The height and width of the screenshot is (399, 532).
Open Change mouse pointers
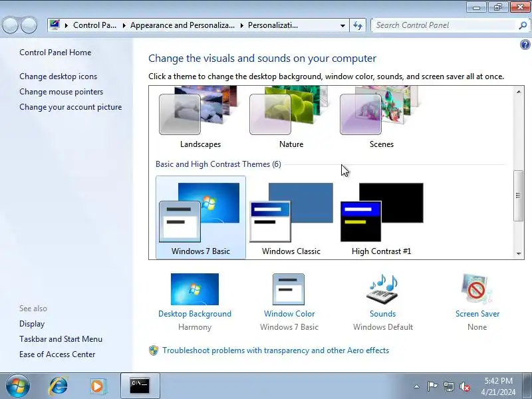pos(61,92)
